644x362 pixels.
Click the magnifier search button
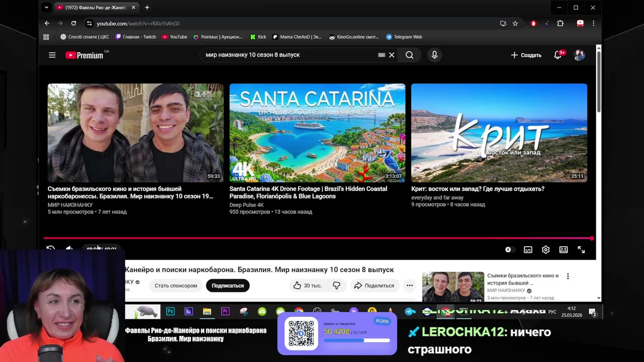(410, 55)
